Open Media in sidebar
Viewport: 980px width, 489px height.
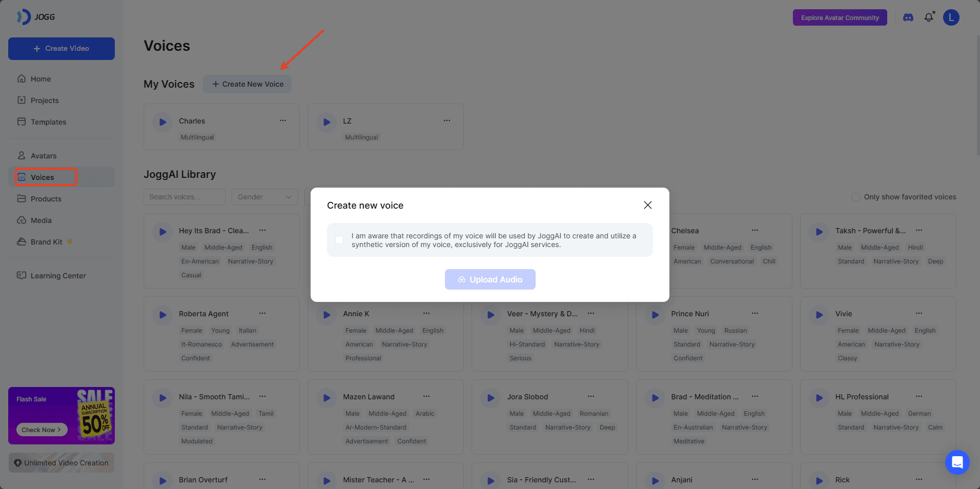[x=62, y=220]
